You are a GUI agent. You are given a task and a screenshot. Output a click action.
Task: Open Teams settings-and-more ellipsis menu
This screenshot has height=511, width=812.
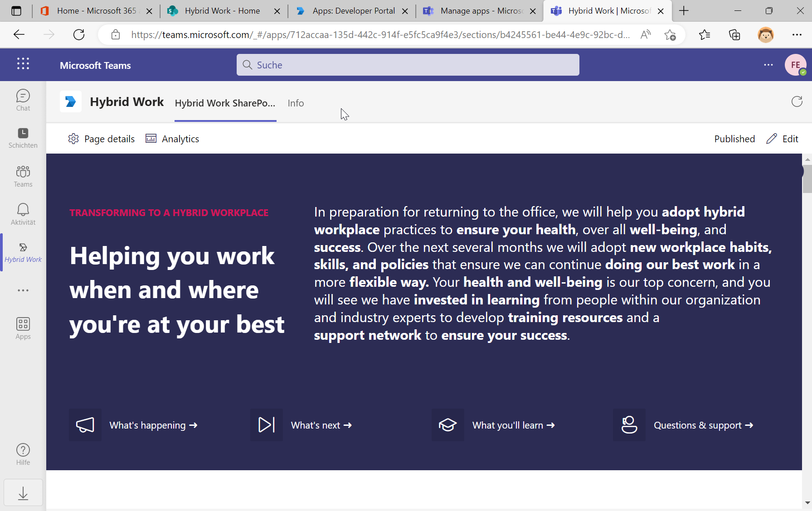768,65
